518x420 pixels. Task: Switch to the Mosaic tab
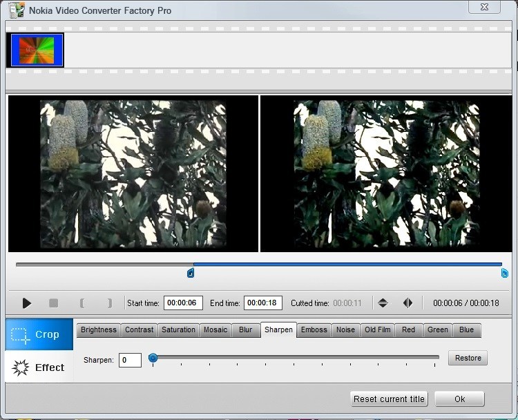[x=215, y=330]
